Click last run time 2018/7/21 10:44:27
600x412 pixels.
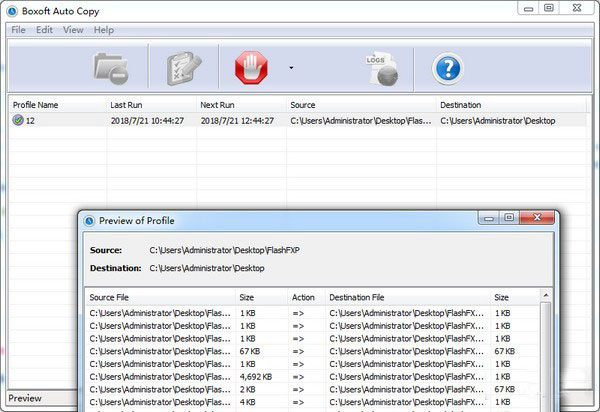pyautogui.click(x=147, y=121)
